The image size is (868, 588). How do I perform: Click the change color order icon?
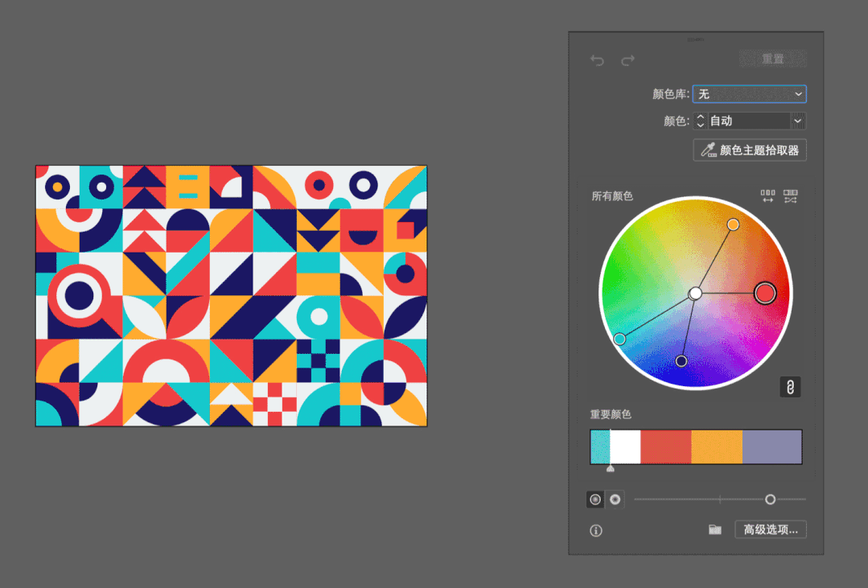(x=767, y=196)
